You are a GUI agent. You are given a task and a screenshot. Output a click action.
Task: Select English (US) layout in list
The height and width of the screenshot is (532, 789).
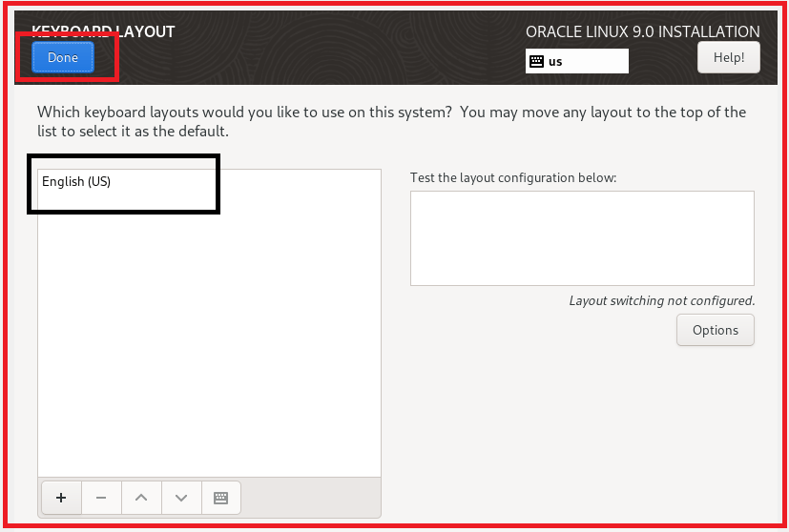tap(209, 181)
